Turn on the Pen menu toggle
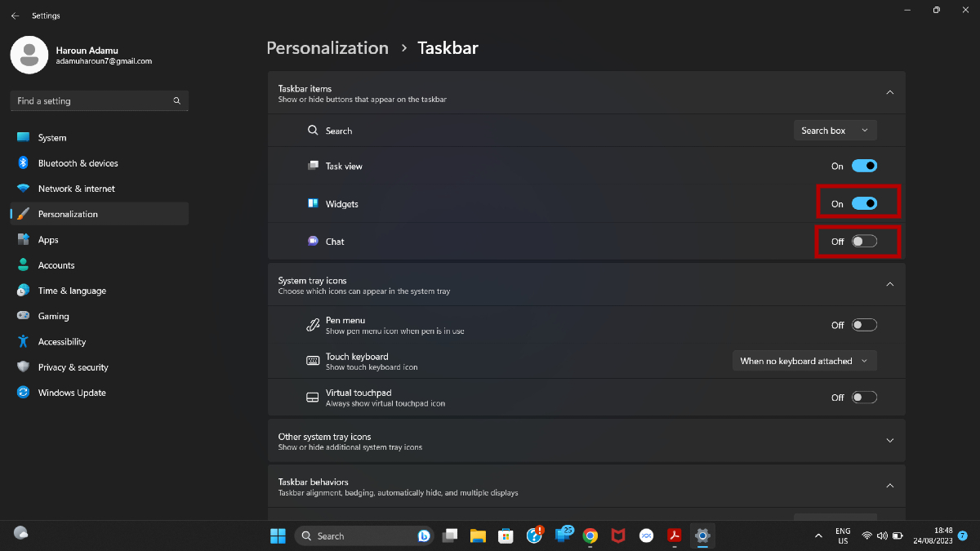This screenshot has width=980, height=551. 864,325
